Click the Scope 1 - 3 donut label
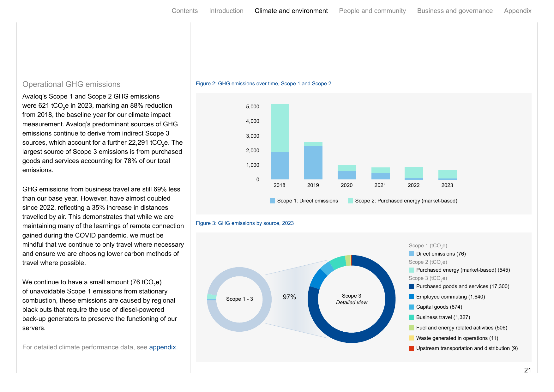Screen dimensions: 554x392 (x=239, y=299)
